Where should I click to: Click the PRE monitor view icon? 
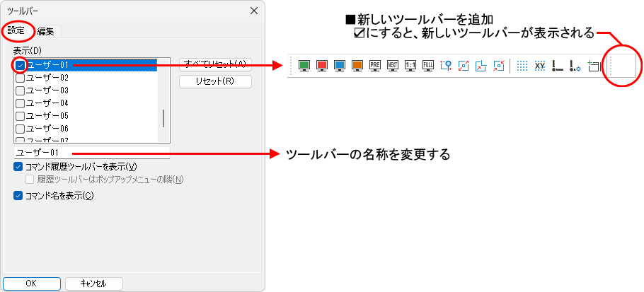pyautogui.click(x=374, y=66)
